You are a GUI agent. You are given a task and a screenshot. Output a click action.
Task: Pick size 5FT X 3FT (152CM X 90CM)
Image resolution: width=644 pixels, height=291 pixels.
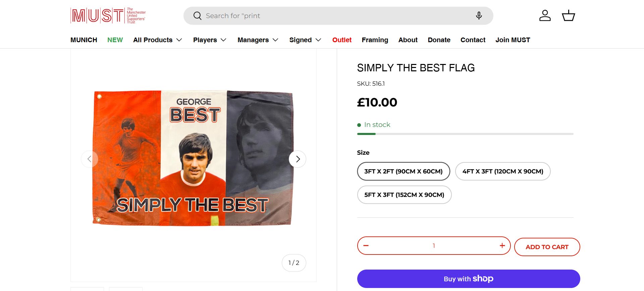coord(404,195)
